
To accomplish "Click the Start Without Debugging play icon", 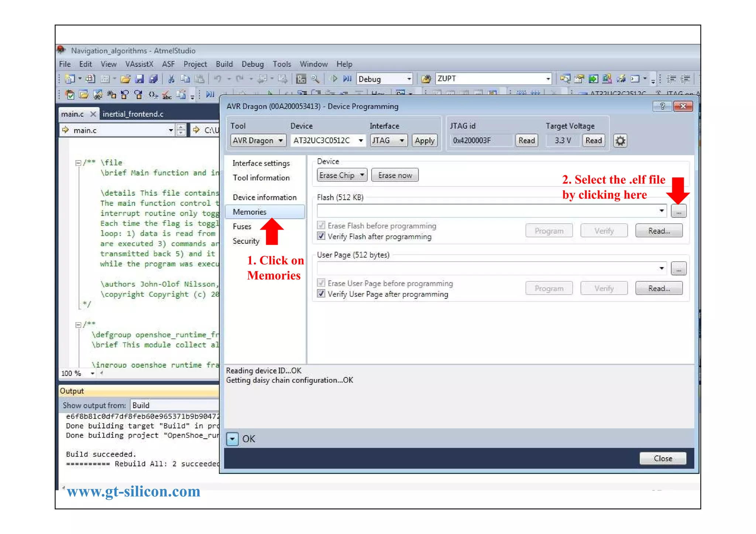I will [x=334, y=79].
